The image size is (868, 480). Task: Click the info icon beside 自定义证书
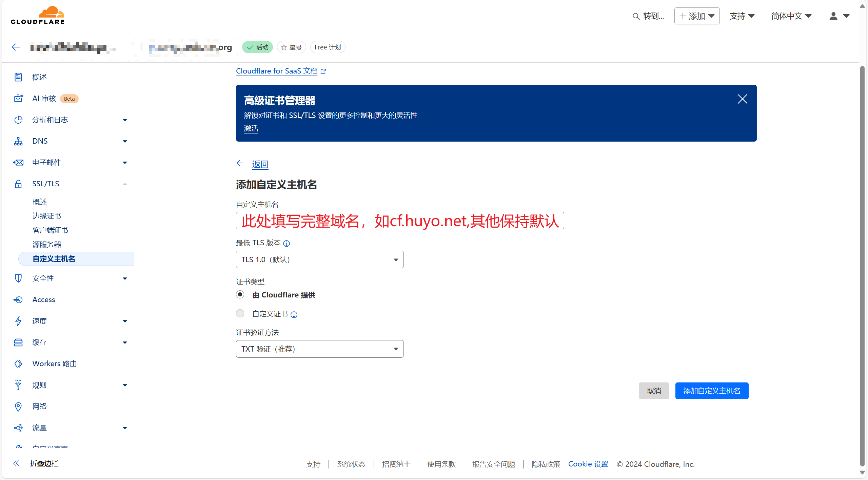click(x=294, y=314)
